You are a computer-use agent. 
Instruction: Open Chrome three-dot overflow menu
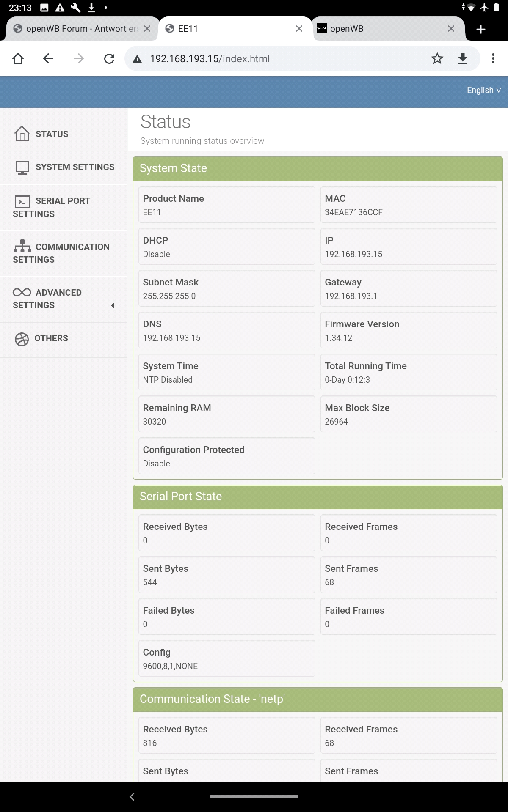click(493, 58)
